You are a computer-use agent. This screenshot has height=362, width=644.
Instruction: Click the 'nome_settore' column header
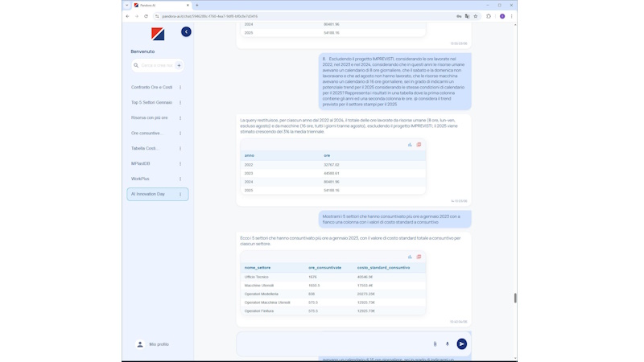[x=258, y=268]
